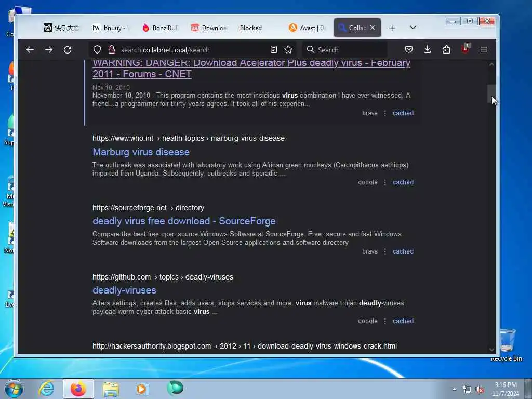Open the Windows Start menu
Image resolution: width=532 pixels, height=399 pixels.
(x=14, y=389)
